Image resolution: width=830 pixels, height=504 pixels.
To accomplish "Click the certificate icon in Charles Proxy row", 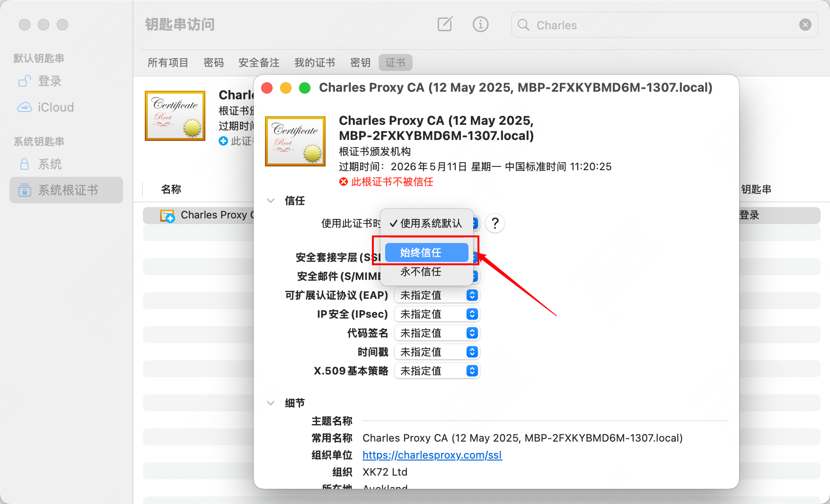I will point(168,216).
